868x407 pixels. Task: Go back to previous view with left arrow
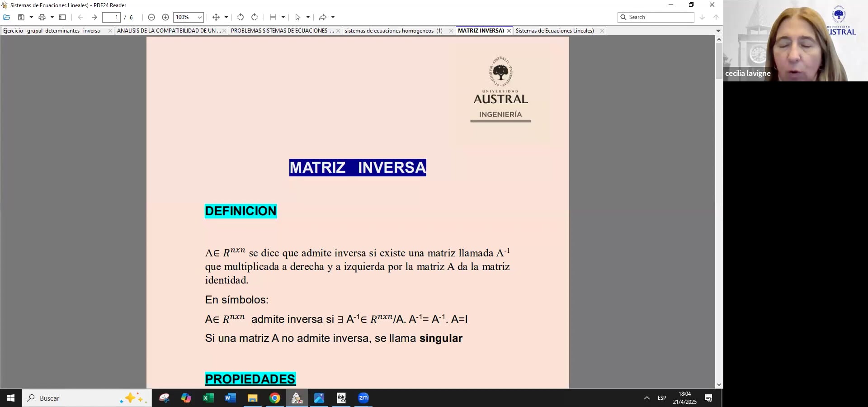click(x=80, y=17)
